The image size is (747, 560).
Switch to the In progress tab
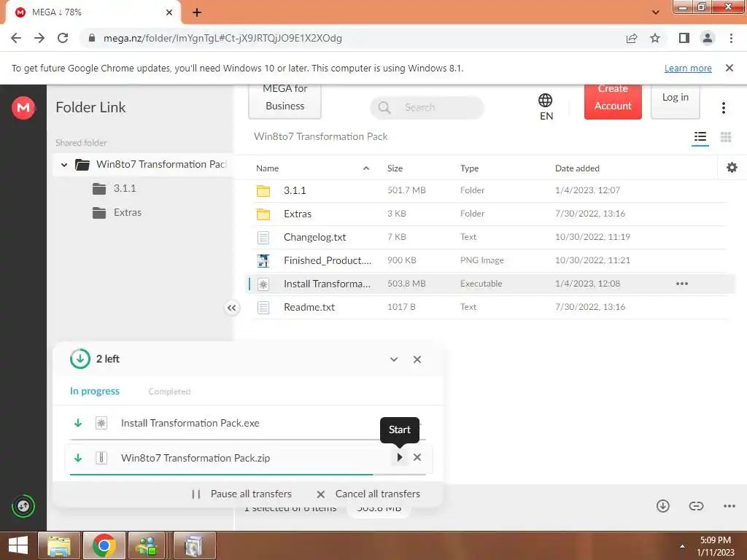click(x=95, y=392)
